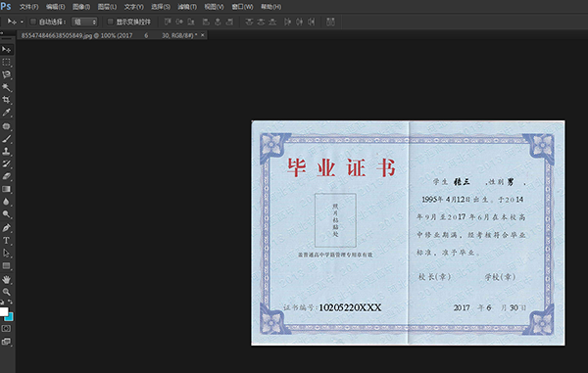Enable the 自动选择 checkbox
This screenshot has width=588, height=373.
[33, 22]
